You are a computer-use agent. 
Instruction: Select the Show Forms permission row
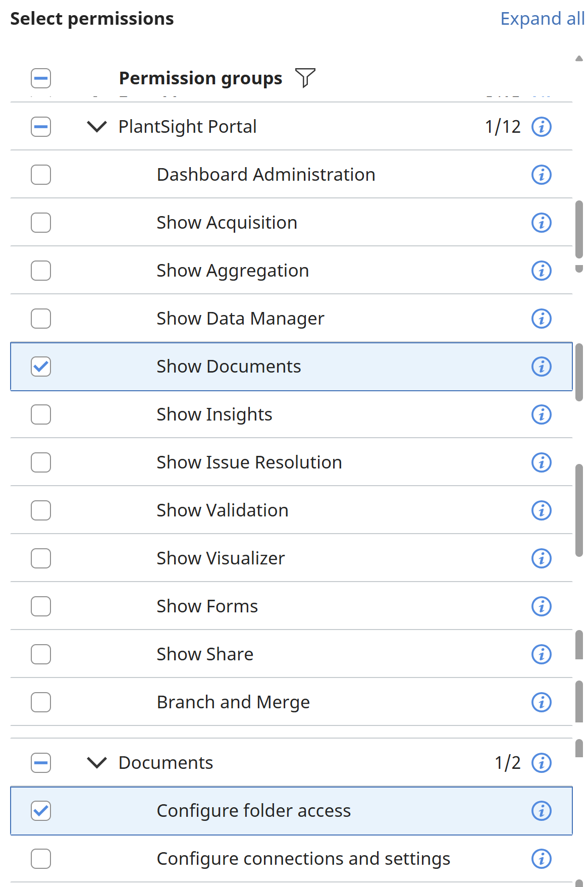click(x=207, y=606)
